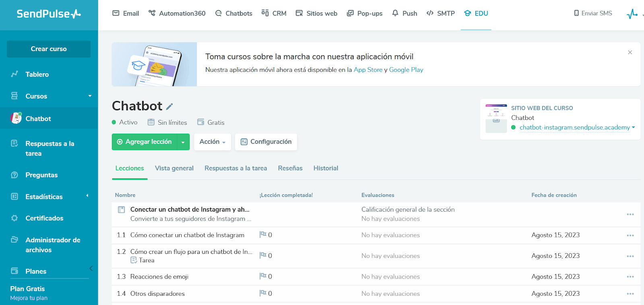Open the Acción dropdown menu
This screenshot has height=305, width=644.
click(213, 142)
